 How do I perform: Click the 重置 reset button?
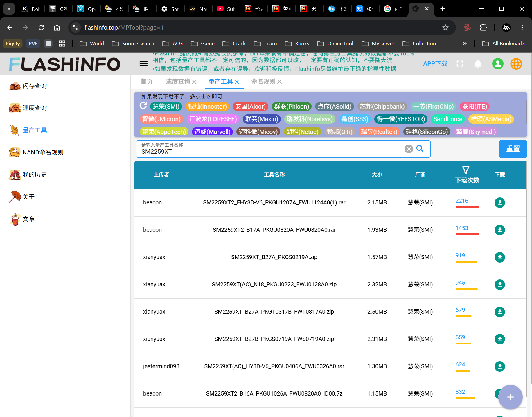pyautogui.click(x=513, y=149)
